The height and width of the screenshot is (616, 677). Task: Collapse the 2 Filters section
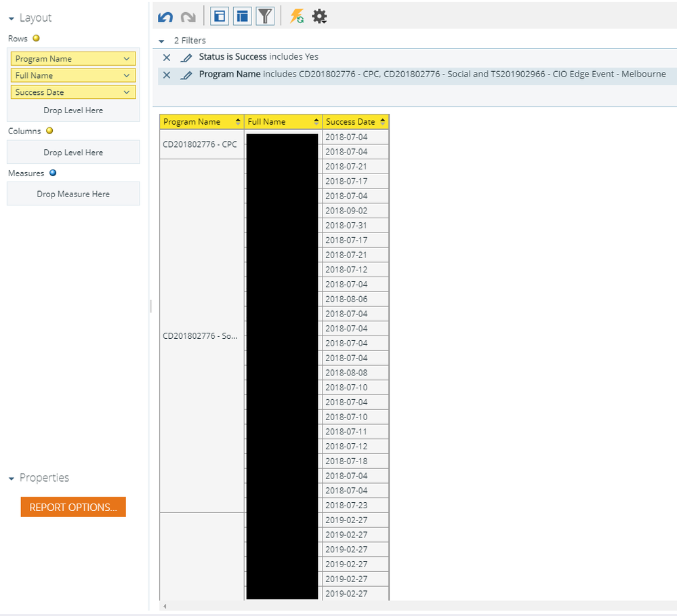[161, 41]
